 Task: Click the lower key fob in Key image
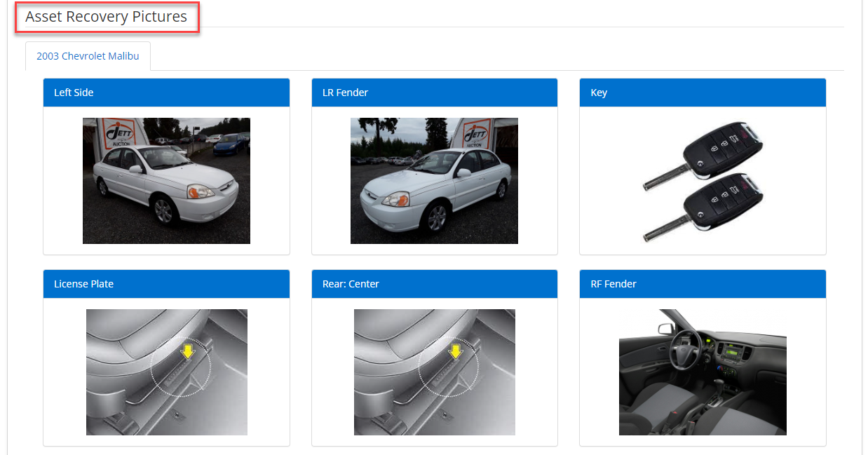coord(703,208)
